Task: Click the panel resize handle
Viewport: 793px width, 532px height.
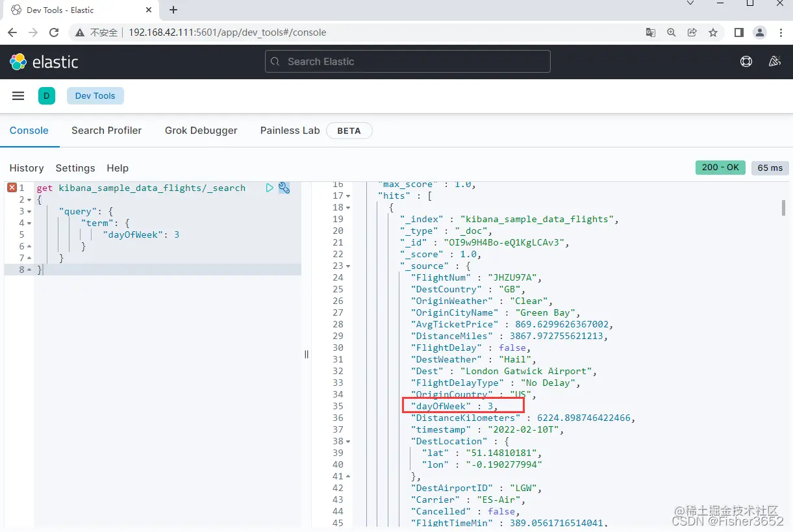Action: coord(307,354)
